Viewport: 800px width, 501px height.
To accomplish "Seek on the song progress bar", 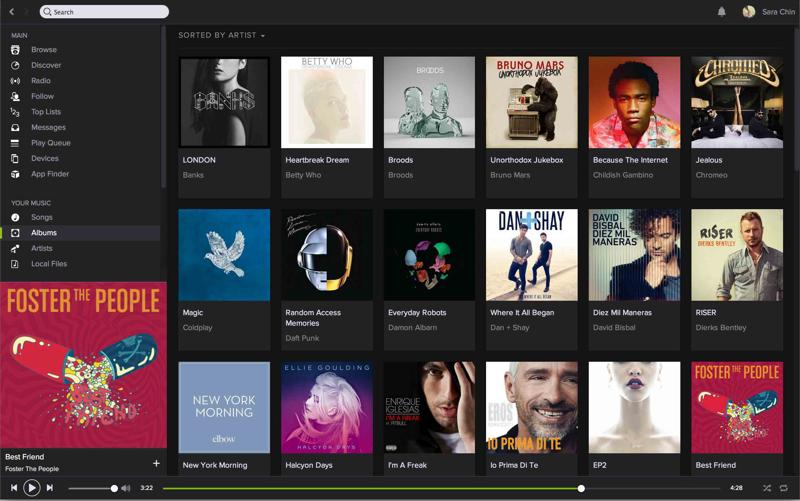I will pos(441,488).
